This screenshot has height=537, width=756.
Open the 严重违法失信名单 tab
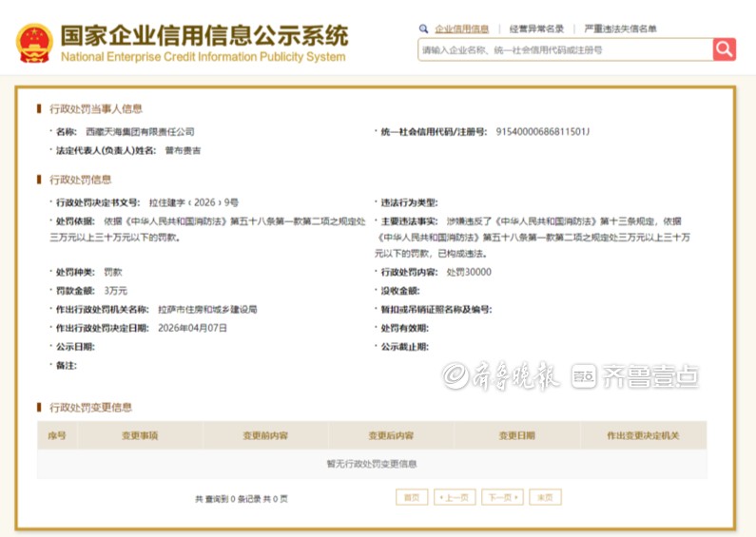point(620,29)
